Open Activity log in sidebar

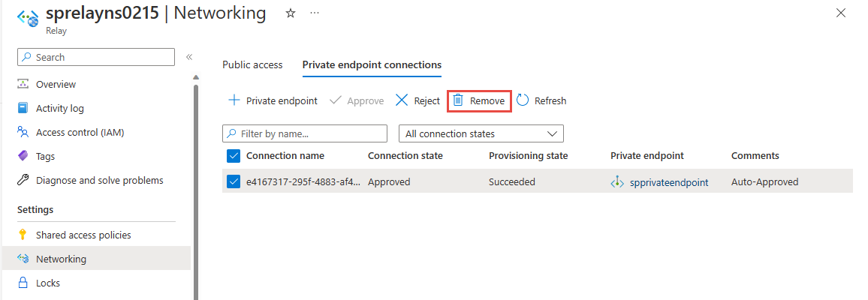click(x=59, y=108)
